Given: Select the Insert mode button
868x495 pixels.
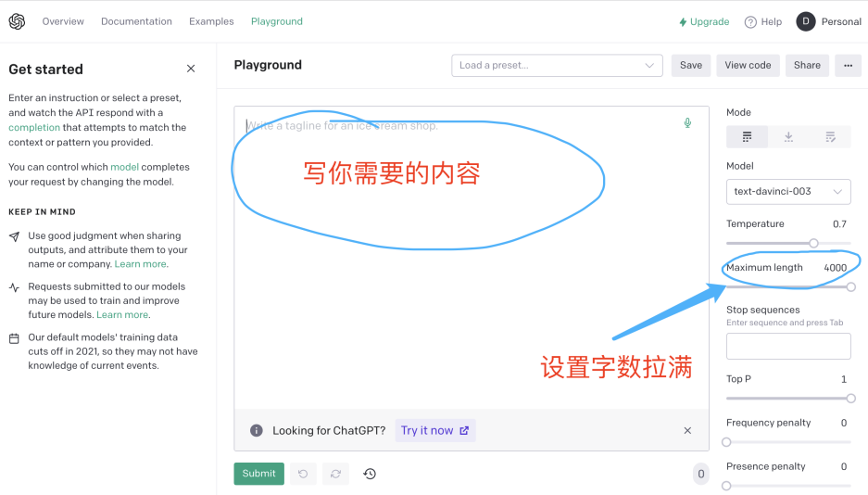Looking at the screenshot, I should pyautogui.click(x=788, y=137).
